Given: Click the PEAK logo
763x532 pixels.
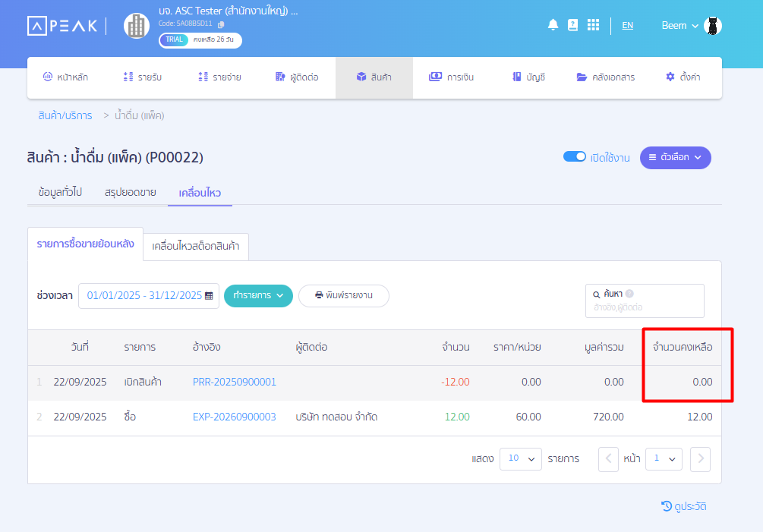Looking at the screenshot, I should pos(62,26).
